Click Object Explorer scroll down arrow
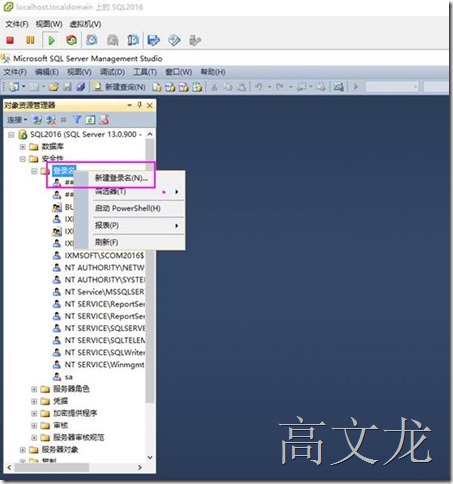Viewport: 453px width, 484px height. [150, 457]
